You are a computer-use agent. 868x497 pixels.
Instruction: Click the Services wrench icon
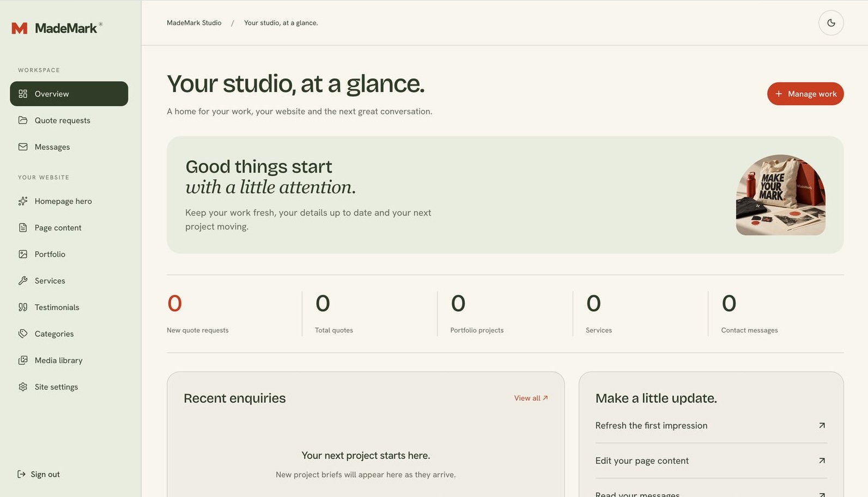point(23,281)
